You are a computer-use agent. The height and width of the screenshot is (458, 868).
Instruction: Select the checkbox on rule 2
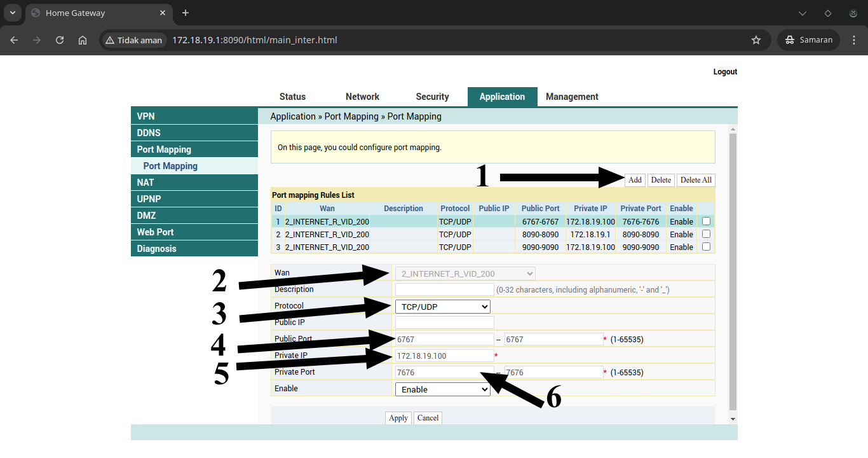tap(706, 233)
